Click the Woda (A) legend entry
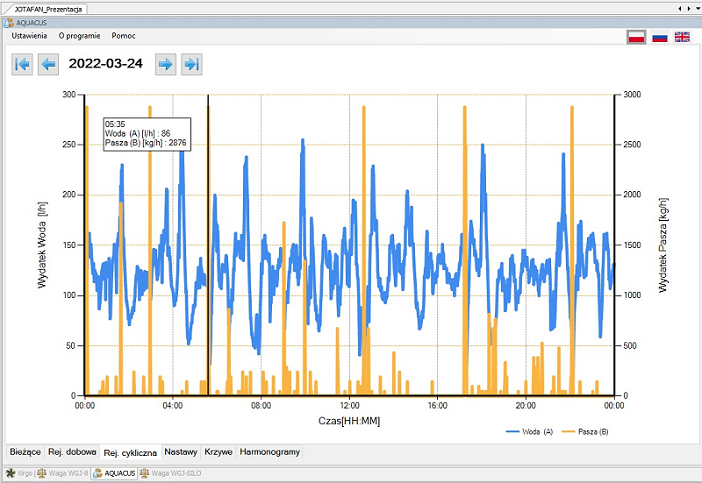This screenshot has height=483, width=702. [530, 432]
